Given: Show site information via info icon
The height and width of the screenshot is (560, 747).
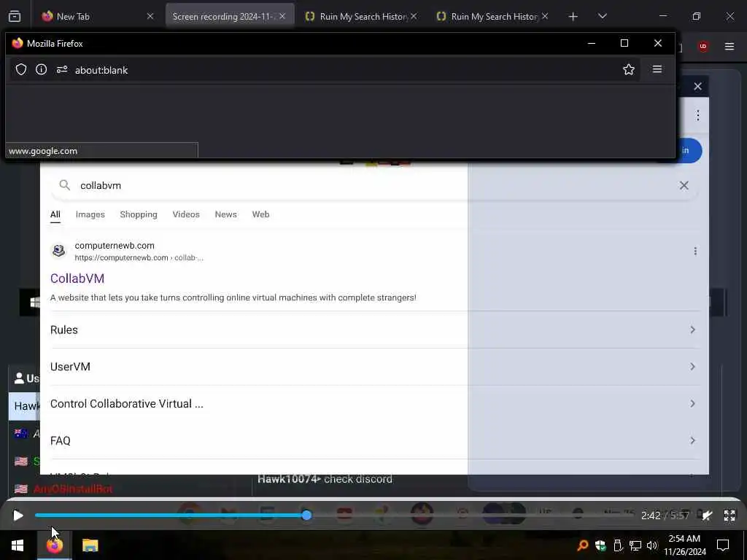Looking at the screenshot, I should pos(42,69).
